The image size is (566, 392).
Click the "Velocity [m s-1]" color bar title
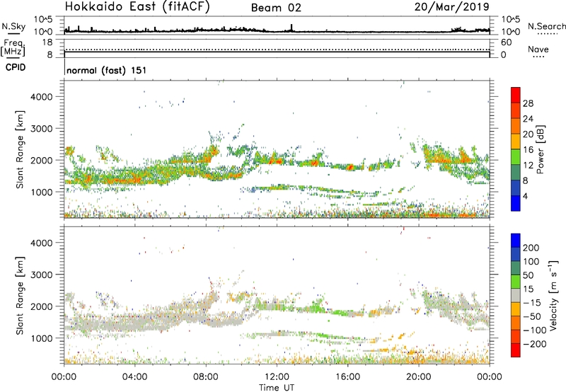tap(553, 295)
